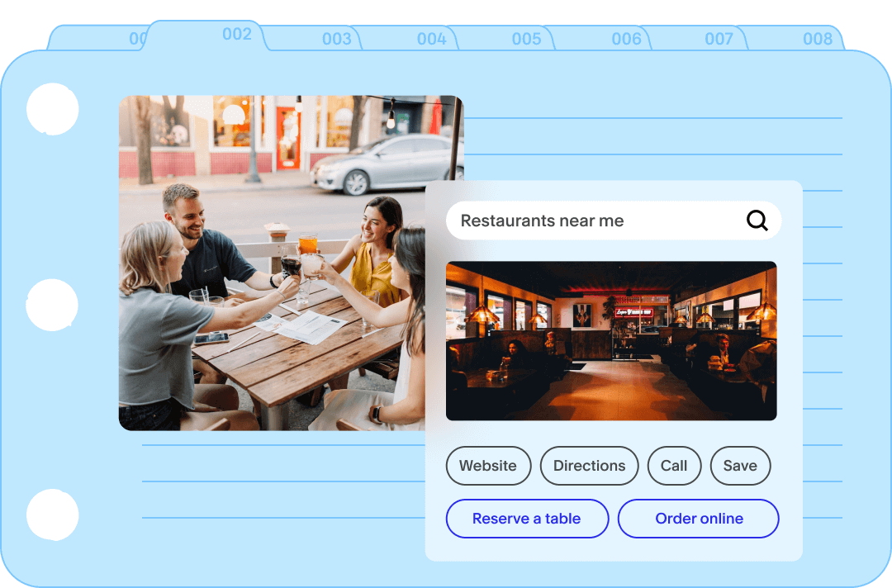Select tab 004

click(430, 38)
